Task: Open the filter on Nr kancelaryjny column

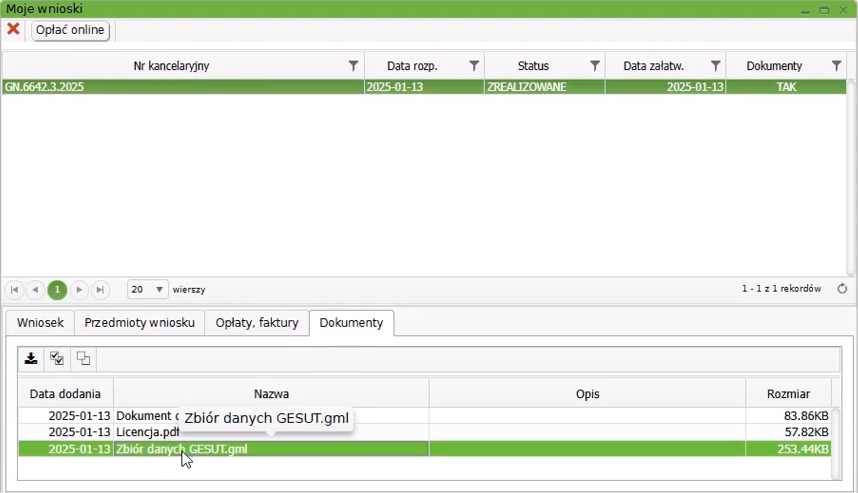Action: coord(353,66)
